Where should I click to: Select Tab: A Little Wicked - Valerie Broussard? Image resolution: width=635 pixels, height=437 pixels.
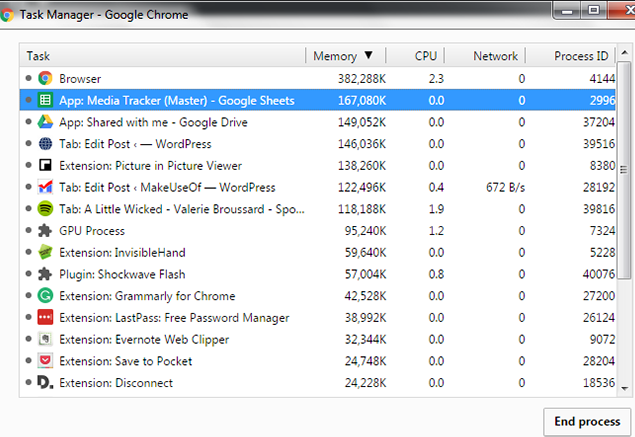[318, 209]
